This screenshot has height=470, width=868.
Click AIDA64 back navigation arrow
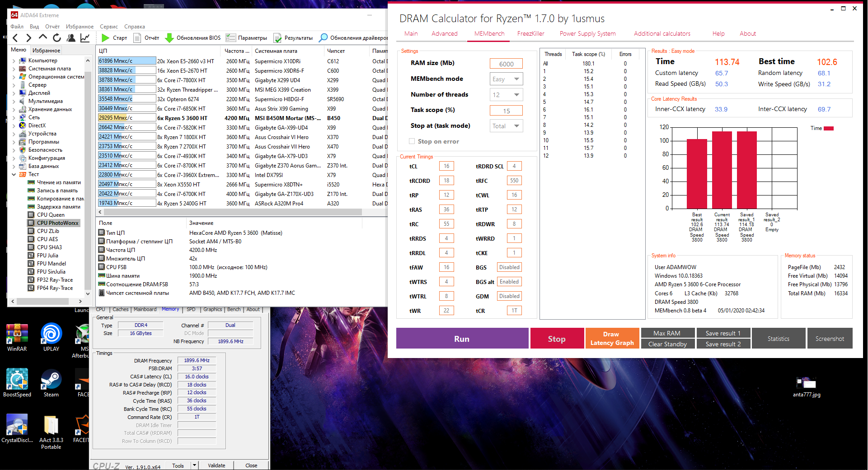16,38
